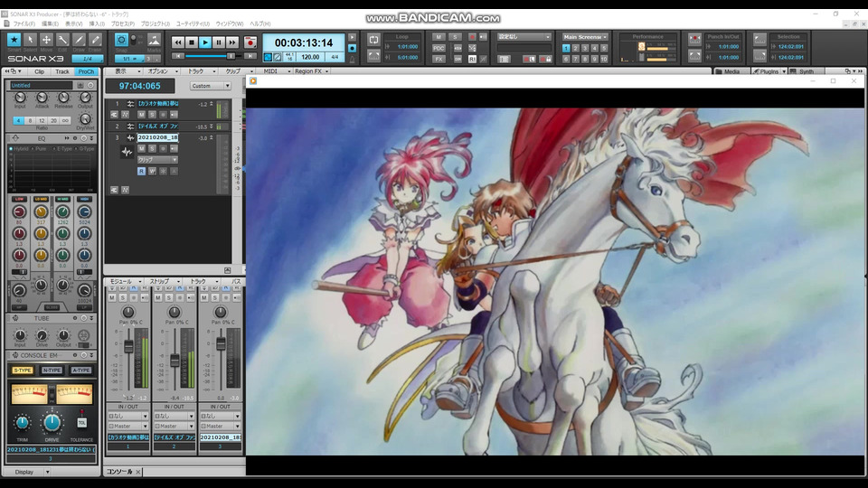Screen dimensions: 868x488
Task: Select compressor ratio 12 button
Action: point(42,120)
